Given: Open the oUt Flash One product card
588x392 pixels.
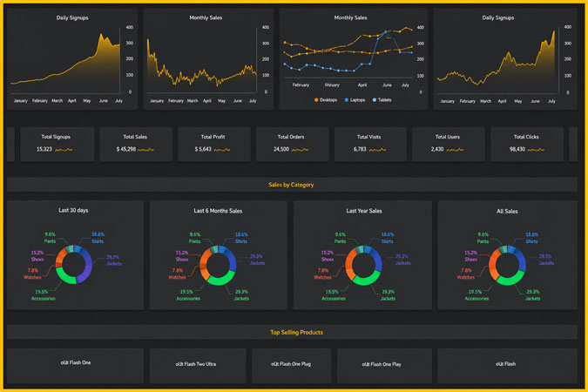Looking at the screenshot, I should [76, 366].
